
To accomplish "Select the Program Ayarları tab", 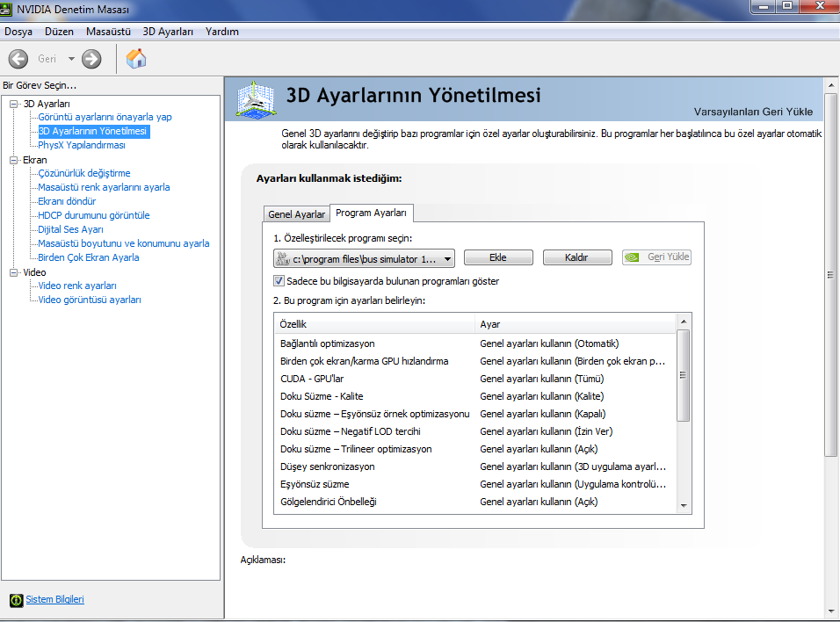I will [371, 213].
